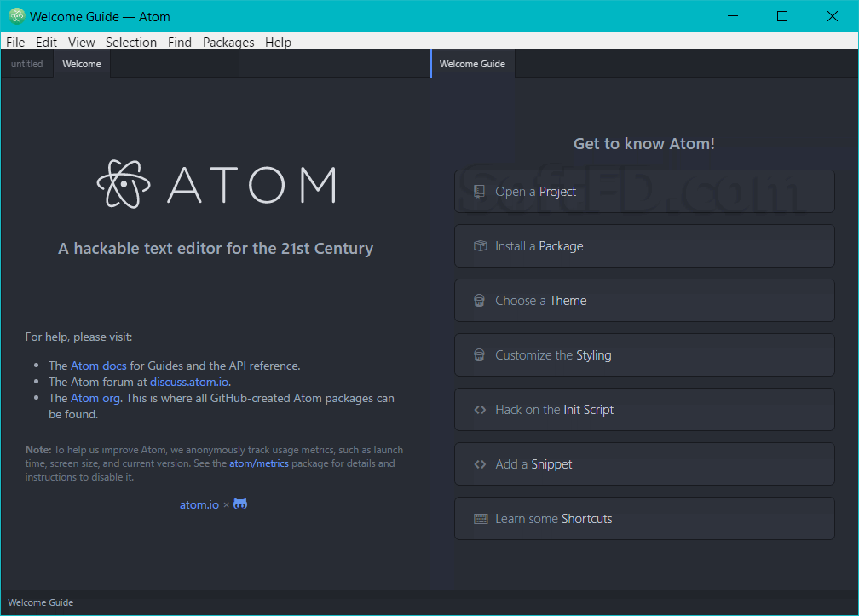Click the Welcome Guide status bar entry
This screenshot has width=859, height=616.
(x=41, y=602)
